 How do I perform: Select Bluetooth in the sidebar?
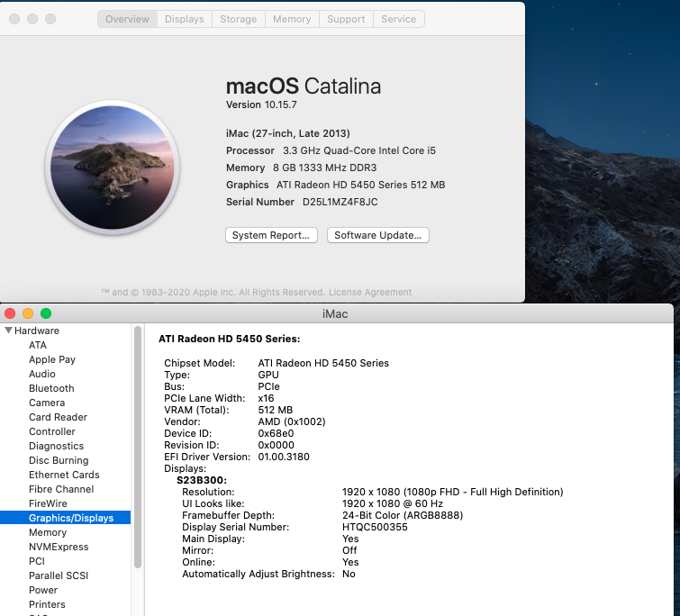pyautogui.click(x=51, y=388)
